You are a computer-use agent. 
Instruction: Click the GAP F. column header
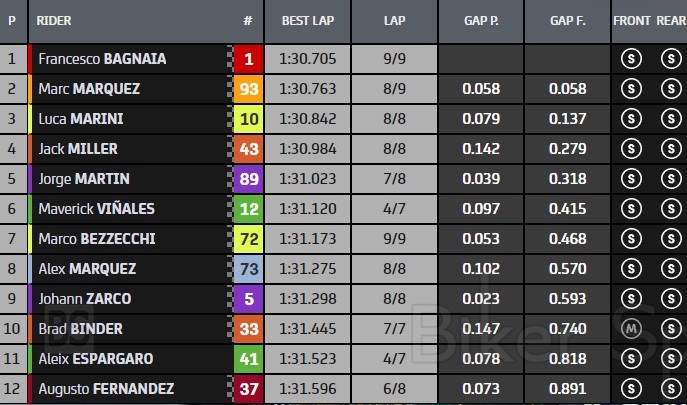tap(567, 20)
